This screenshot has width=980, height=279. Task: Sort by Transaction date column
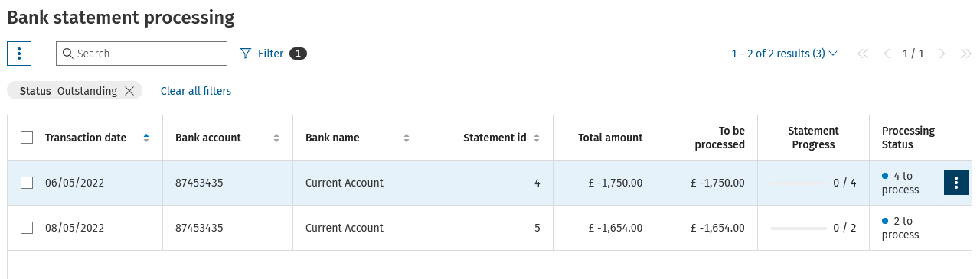(x=146, y=138)
